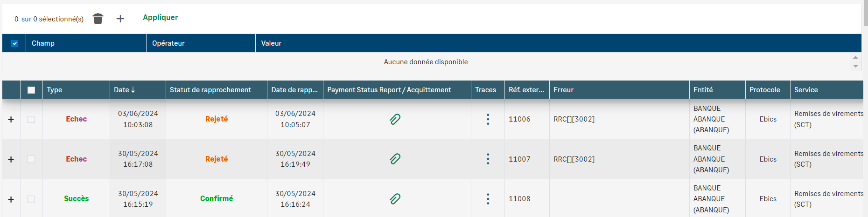Open attachment paperclip for reference 11008
The image size is (868, 217).
[x=395, y=199]
